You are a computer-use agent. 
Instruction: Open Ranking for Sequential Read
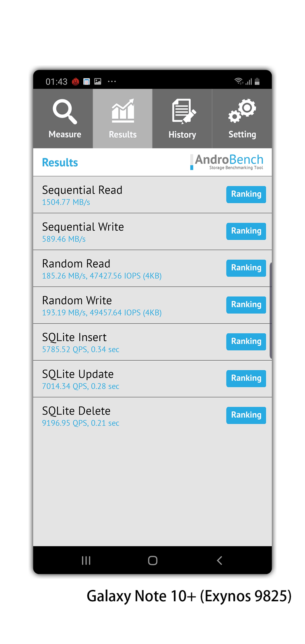coord(246,194)
